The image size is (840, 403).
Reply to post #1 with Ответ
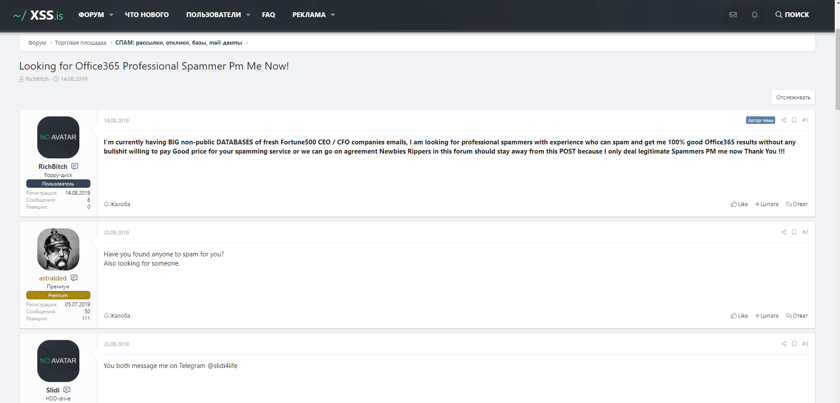coord(797,204)
